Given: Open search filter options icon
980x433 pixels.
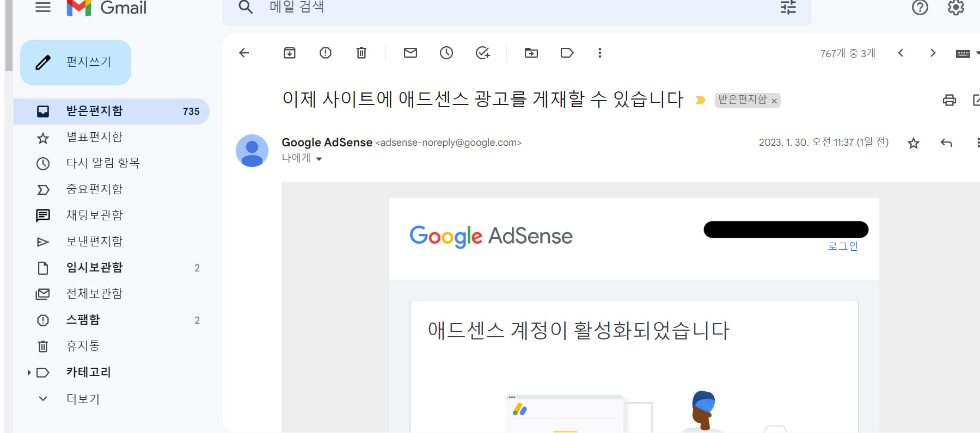Looking at the screenshot, I should (x=788, y=7).
